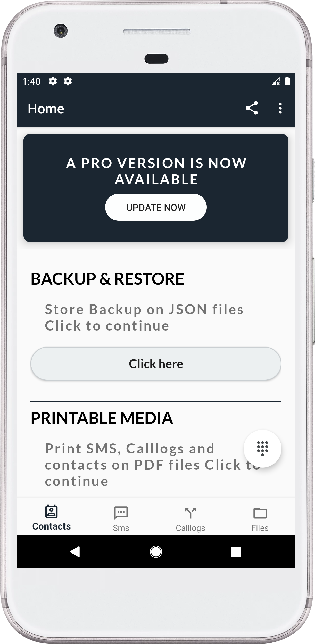Click the first settings gear in status bar

(53, 81)
